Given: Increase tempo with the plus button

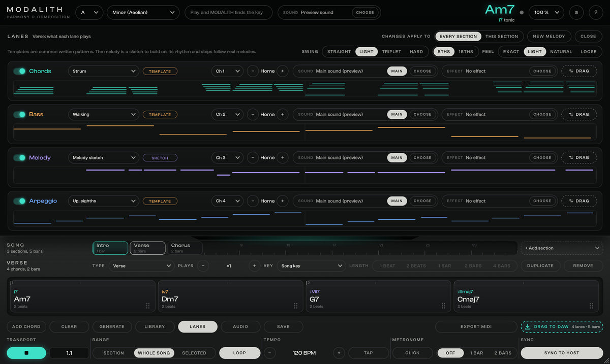Looking at the screenshot, I should 339,353.
